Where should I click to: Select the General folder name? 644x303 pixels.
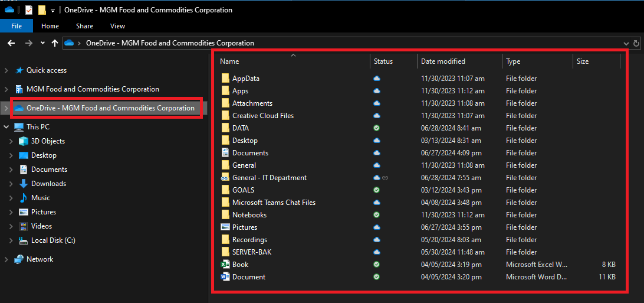pos(244,165)
